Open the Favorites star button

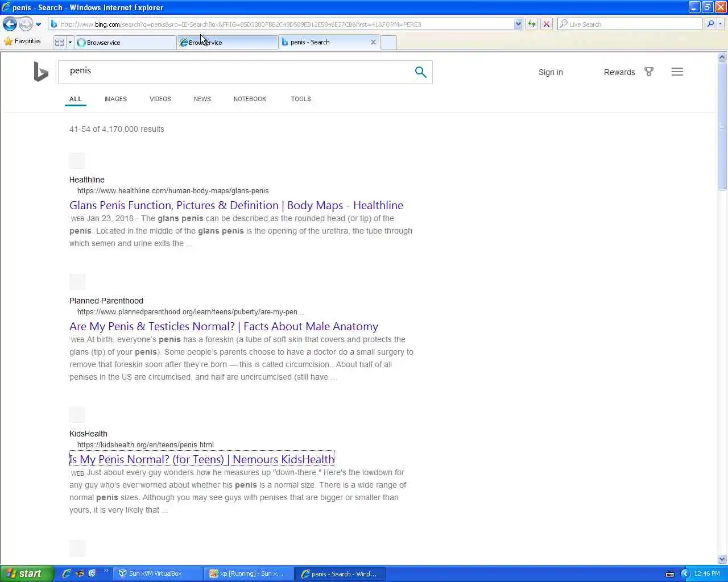point(23,41)
